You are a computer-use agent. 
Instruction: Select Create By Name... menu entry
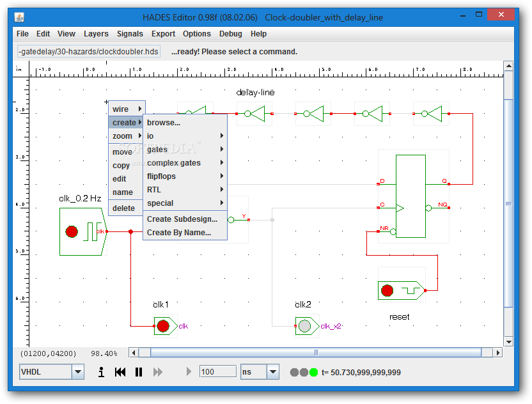[185, 233]
